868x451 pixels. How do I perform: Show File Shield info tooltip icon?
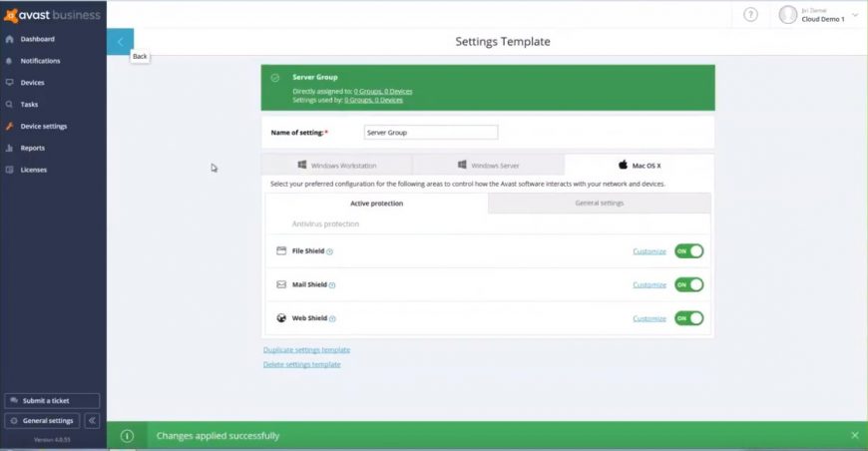tap(329, 251)
